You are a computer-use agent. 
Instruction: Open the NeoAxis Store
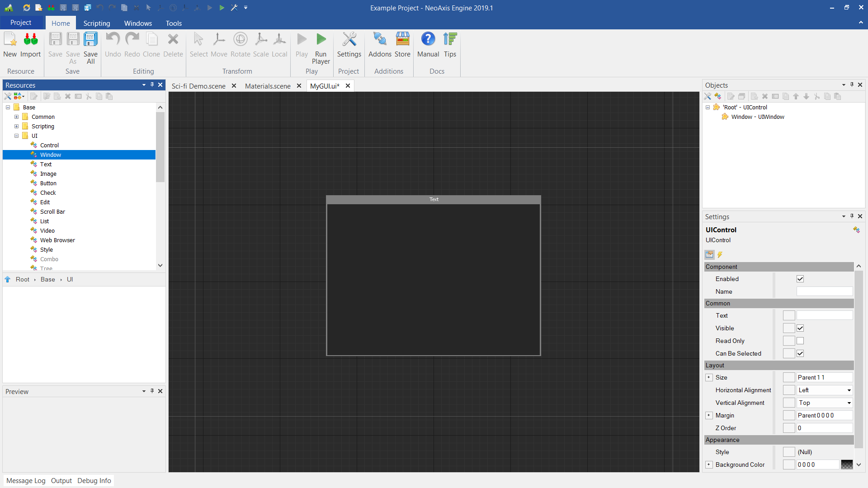402,45
